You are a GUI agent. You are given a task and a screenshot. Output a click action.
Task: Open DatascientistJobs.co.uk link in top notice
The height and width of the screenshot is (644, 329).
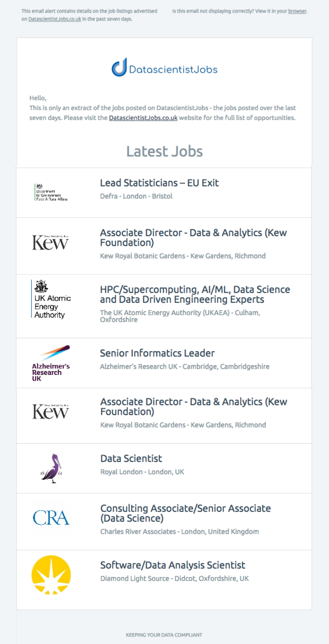55,19
